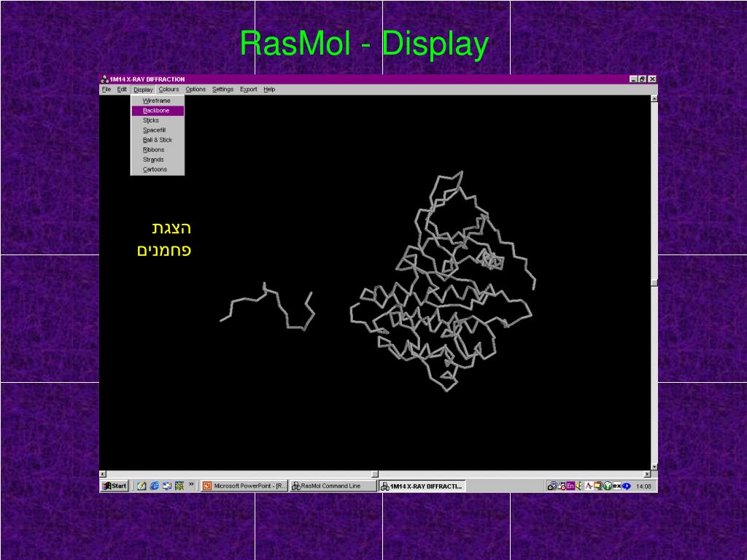Open the File menu in RasMol
The image size is (747, 560).
pos(107,90)
